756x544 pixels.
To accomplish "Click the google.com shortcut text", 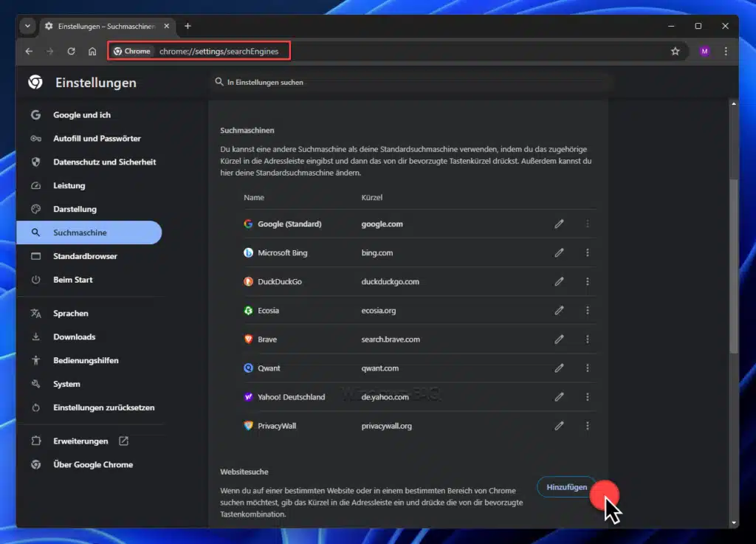I will point(382,224).
